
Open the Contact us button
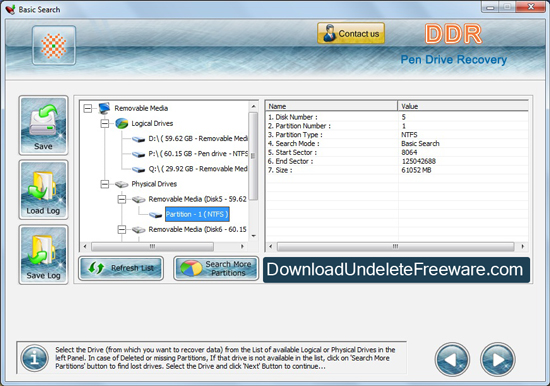coord(351,33)
